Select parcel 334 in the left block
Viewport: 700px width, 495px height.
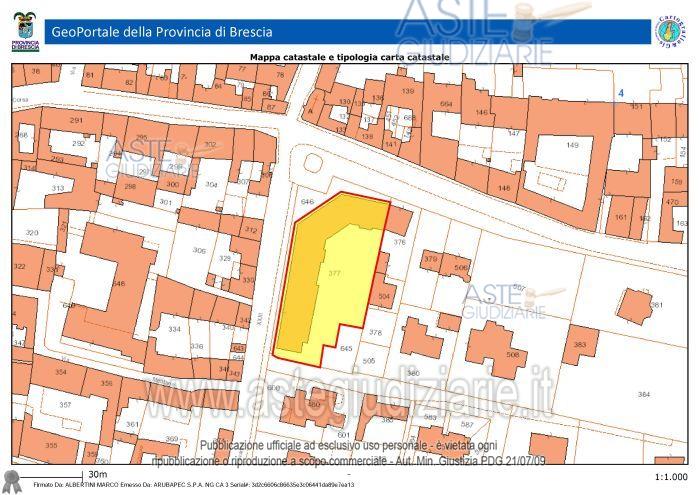[174, 329]
